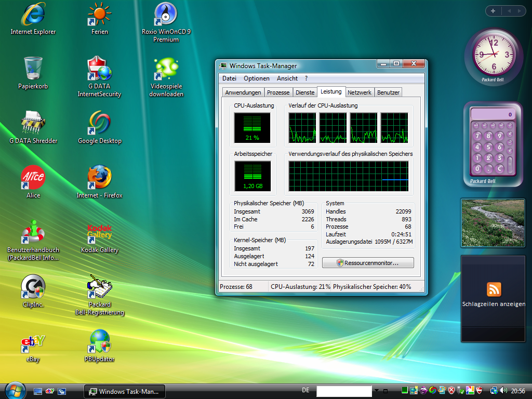The width and height of the screenshot is (532, 399).
Task: Click the DE language bar indicator
Action: coord(305,390)
